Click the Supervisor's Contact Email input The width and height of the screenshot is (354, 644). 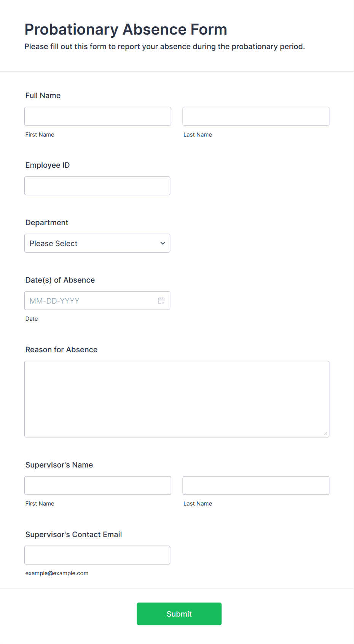pos(97,555)
